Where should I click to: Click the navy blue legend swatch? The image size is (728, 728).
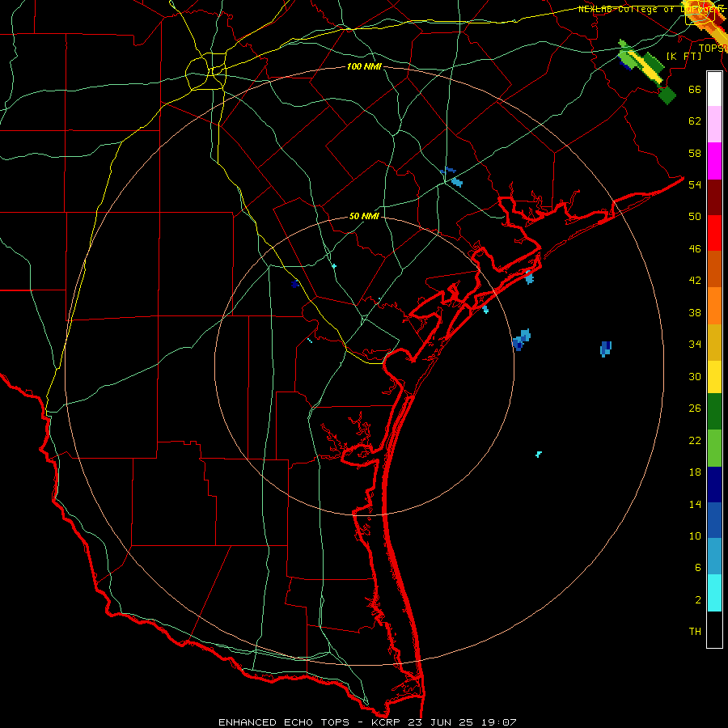[x=714, y=485]
